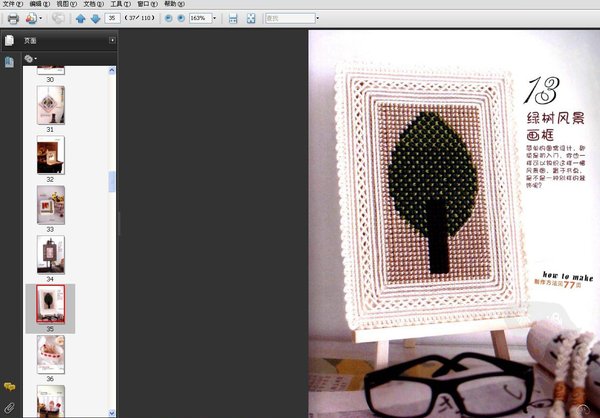Click the pages panel icon in header

point(9,40)
